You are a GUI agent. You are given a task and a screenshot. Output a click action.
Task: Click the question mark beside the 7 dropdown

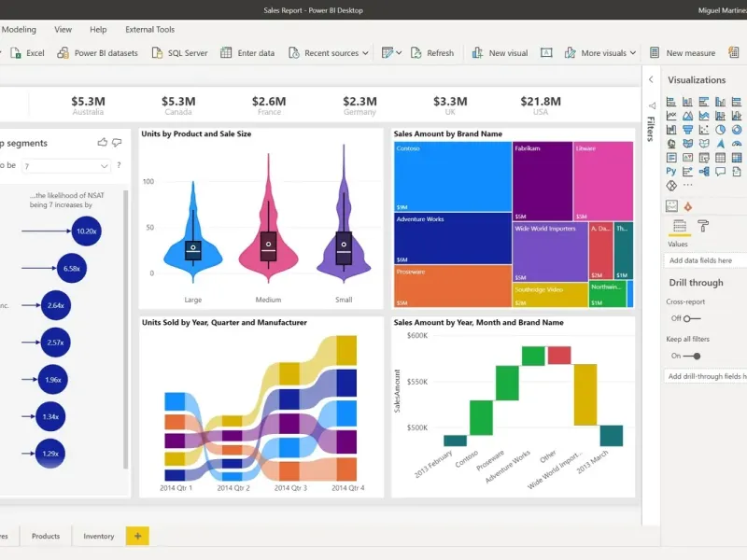tap(119, 165)
